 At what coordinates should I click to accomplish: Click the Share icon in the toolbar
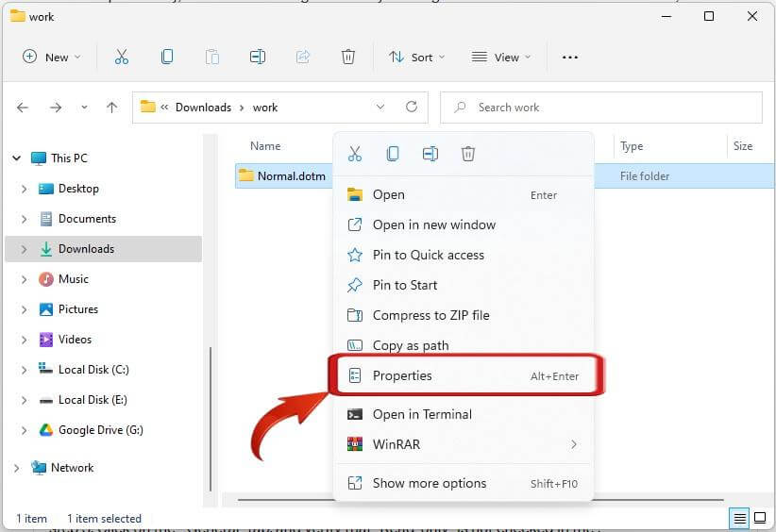[303, 57]
